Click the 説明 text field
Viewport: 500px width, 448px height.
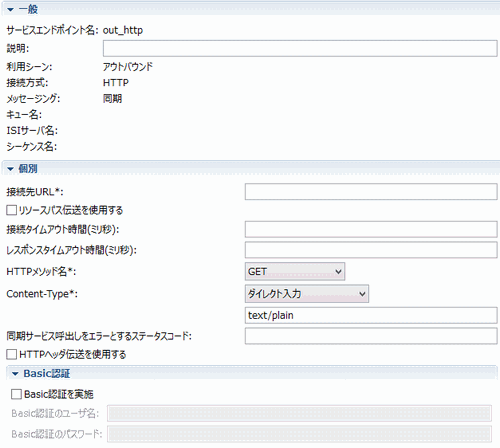(300, 48)
